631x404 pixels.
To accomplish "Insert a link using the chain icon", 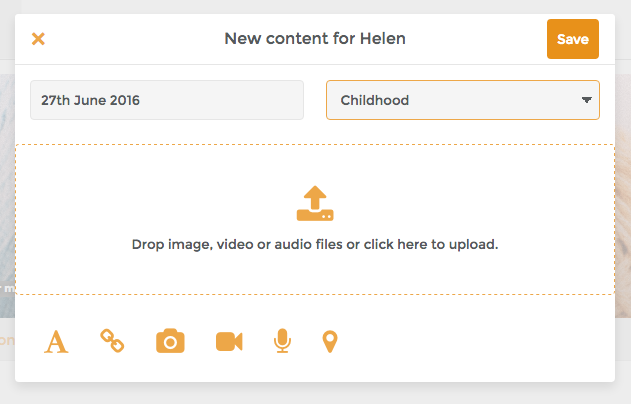I will point(112,341).
